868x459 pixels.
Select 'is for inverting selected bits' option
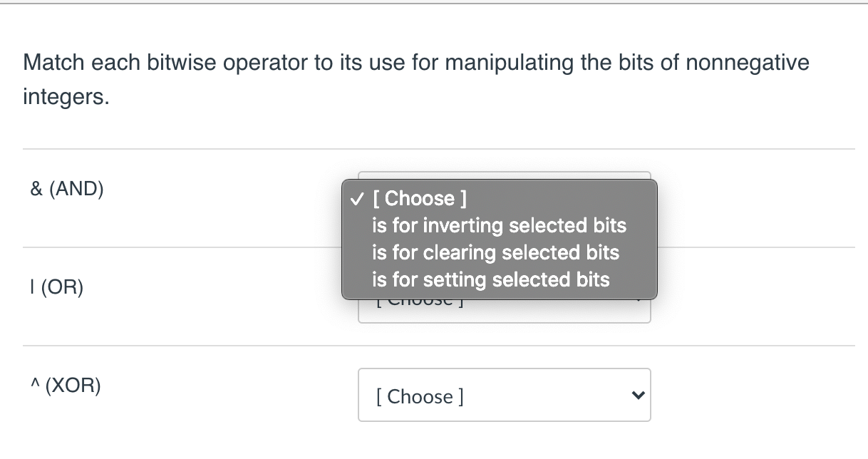coord(499,226)
